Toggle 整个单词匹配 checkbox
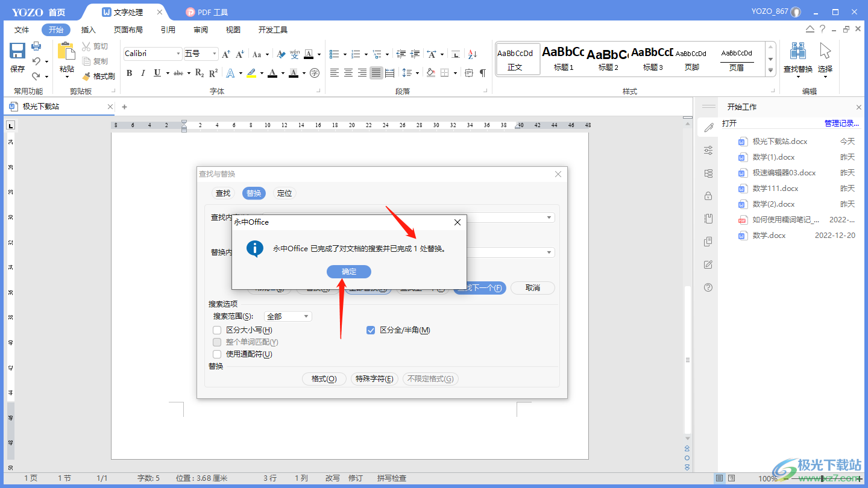 [217, 342]
